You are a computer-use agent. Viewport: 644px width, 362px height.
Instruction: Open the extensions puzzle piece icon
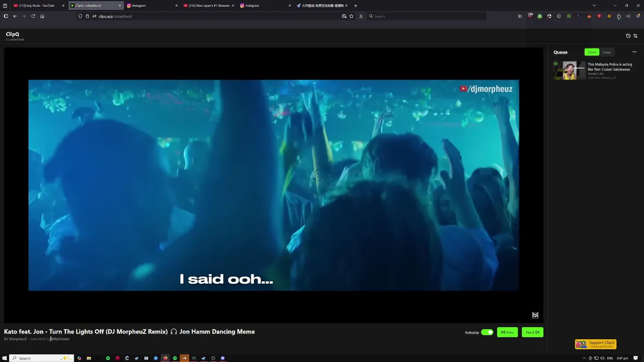[x=619, y=16]
